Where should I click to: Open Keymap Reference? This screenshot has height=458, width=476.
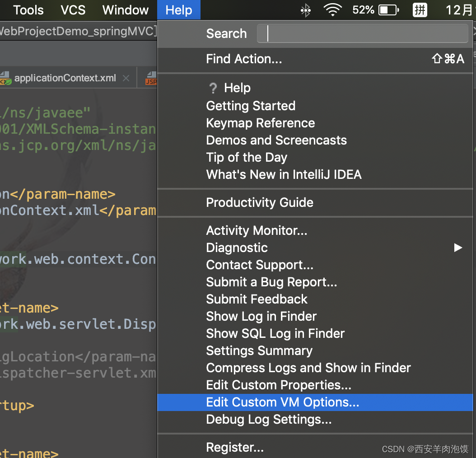(x=315, y=123)
